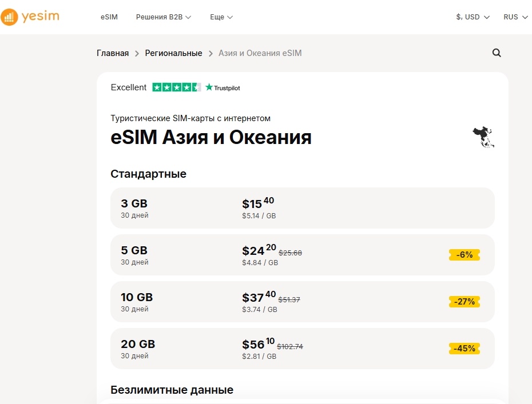Click the Региональные breadcrumb item
Image resolution: width=532 pixels, height=404 pixels.
[173, 53]
